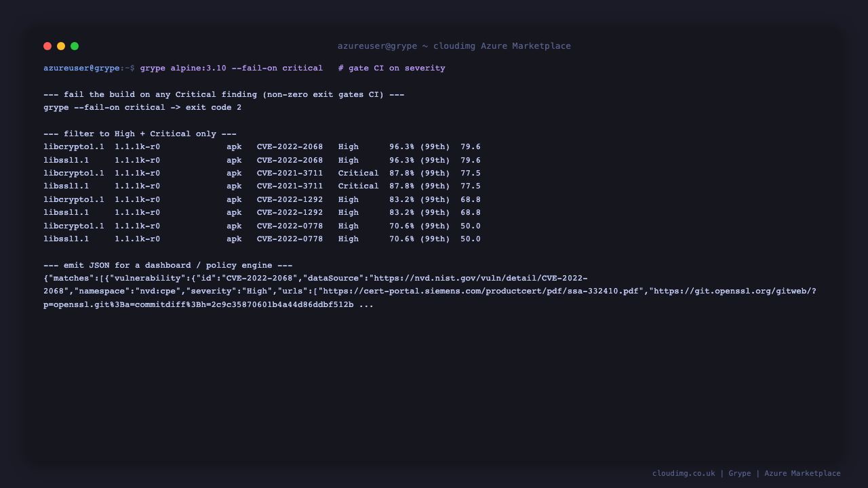Click the comment '# gate CI on severity'

click(x=392, y=68)
